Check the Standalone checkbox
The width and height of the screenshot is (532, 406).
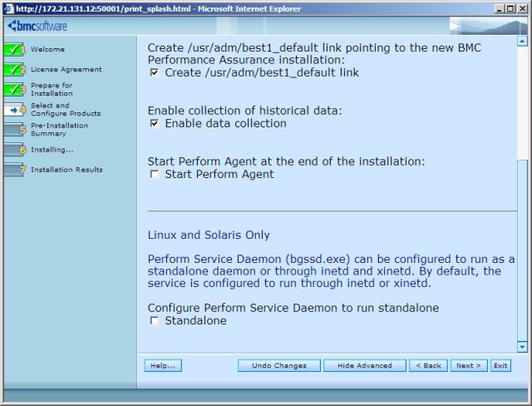(155, 321)
